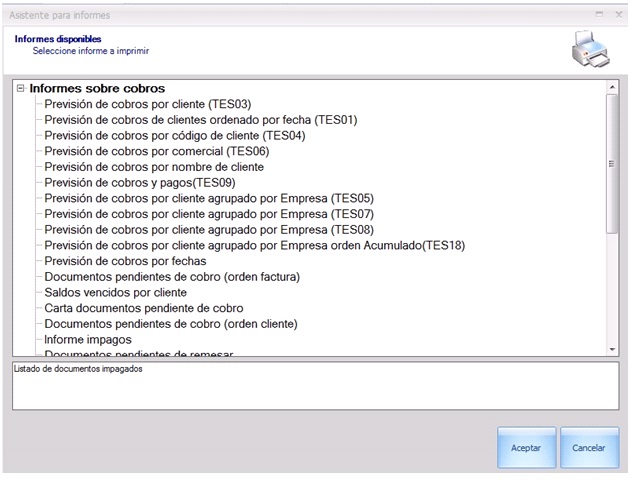Click the Aceptar button
Screen dimensions: 631x480
(526, 448)
